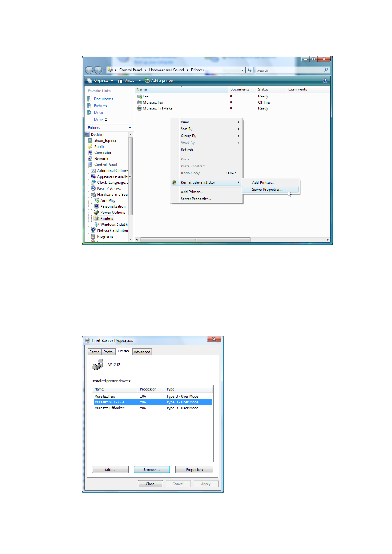The image size is (392, 554).
Task: Click Hardware and Sound in the address bar
Action: (x=166, y=70)
